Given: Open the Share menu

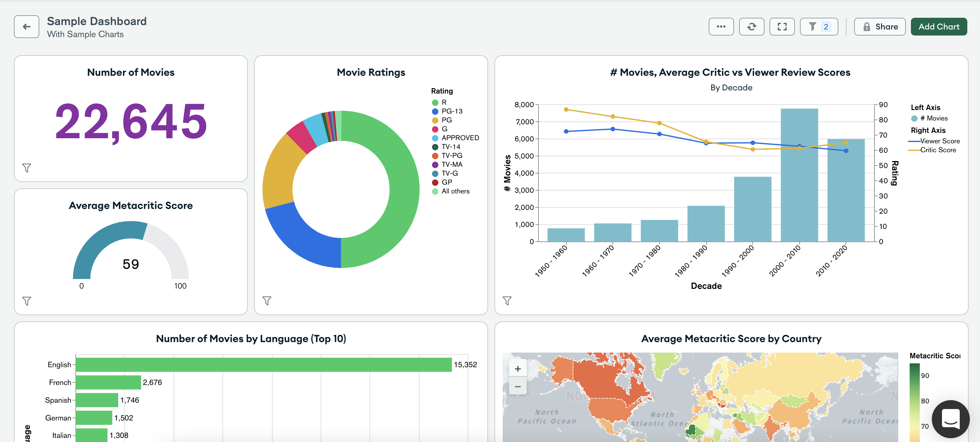Looking at the screenshot, I should (880, 26).
